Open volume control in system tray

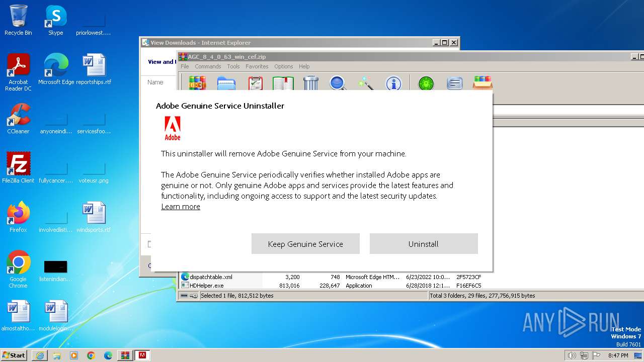[x=572, y=355]
